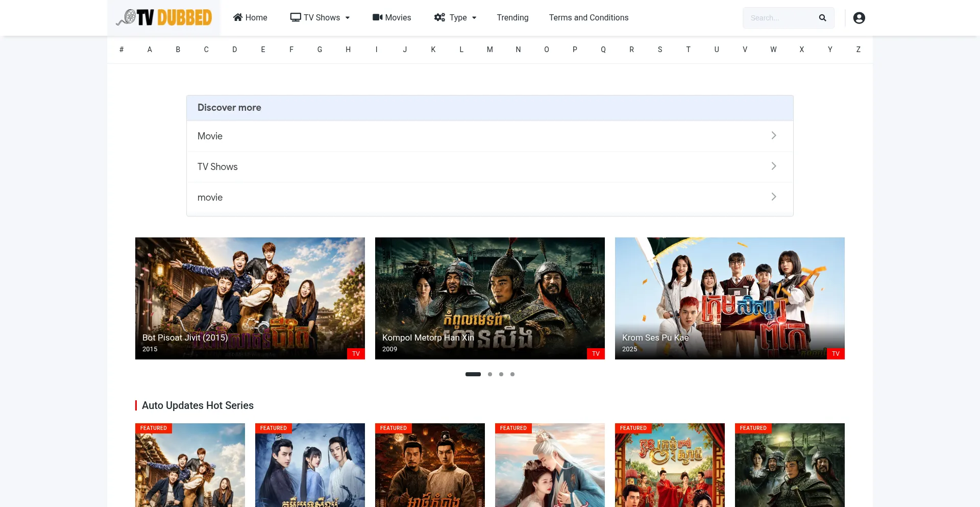Viewport: 980px width, 507px height.
Task: Click the search magnifier icon
Action: click(x=822, y=18)
